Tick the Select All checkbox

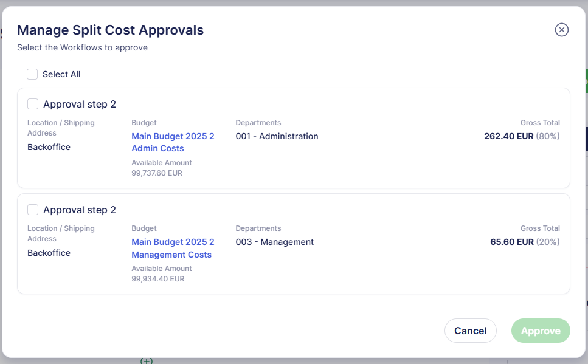32,74
